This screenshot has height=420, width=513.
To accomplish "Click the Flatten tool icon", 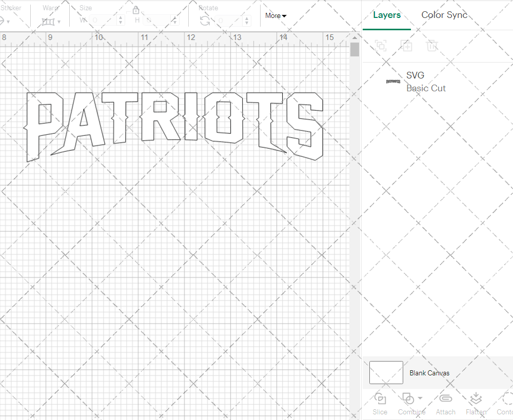I will click(476, 398).
